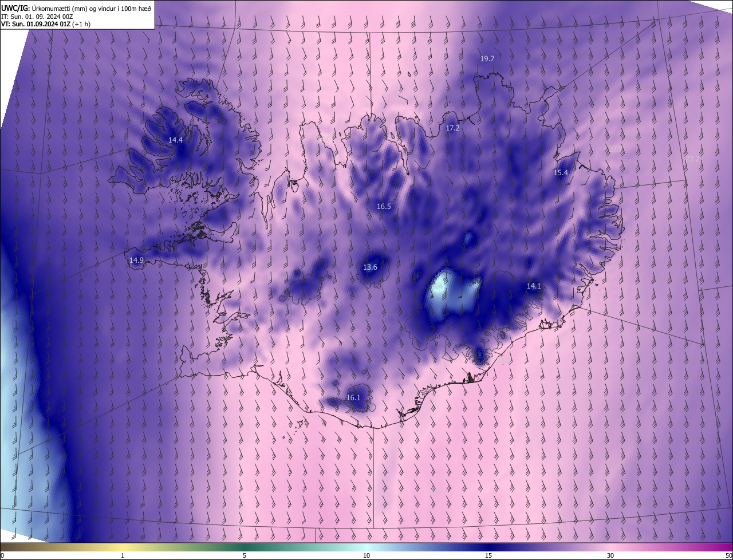Screen dimensions: 733x560
Task: Click the faint 27.7 value label
Action: coord(615,149)
